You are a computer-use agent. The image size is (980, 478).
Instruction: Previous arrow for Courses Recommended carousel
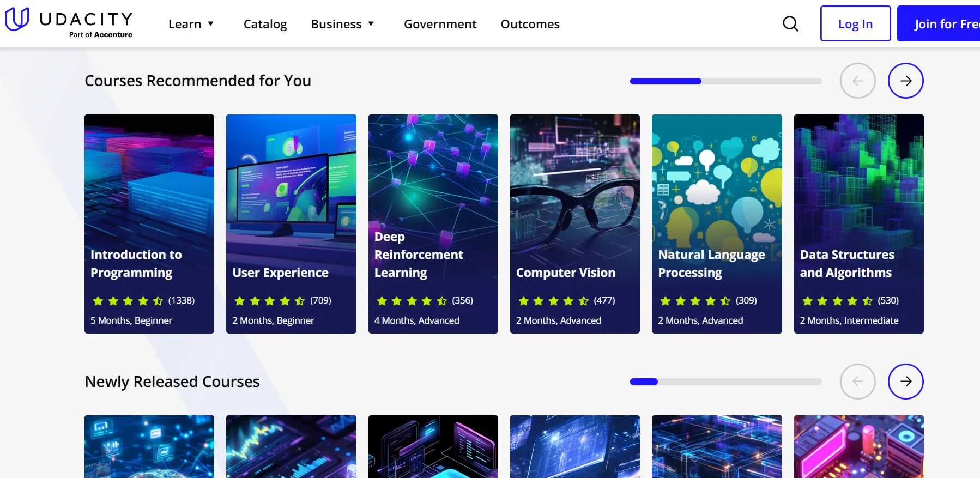tap(857, 81)
